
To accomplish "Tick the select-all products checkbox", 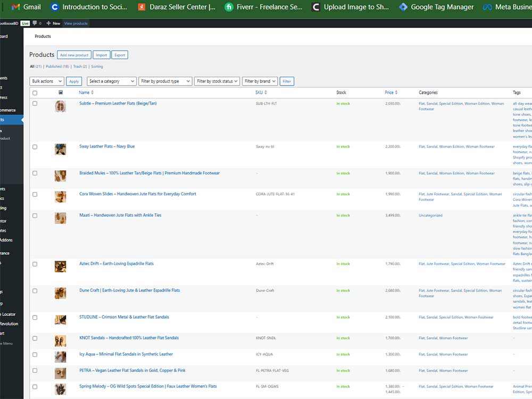I will click(x=35, y=93).
